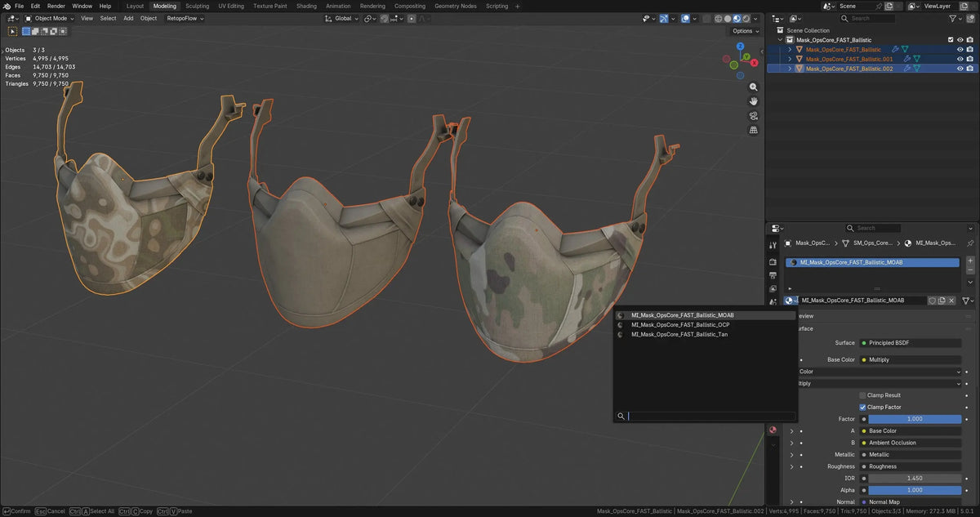Select MI_Mask_OpsCore_FAST_Ballistic_Tan from material list
980x517 pixels.
[x=706, y=334]
